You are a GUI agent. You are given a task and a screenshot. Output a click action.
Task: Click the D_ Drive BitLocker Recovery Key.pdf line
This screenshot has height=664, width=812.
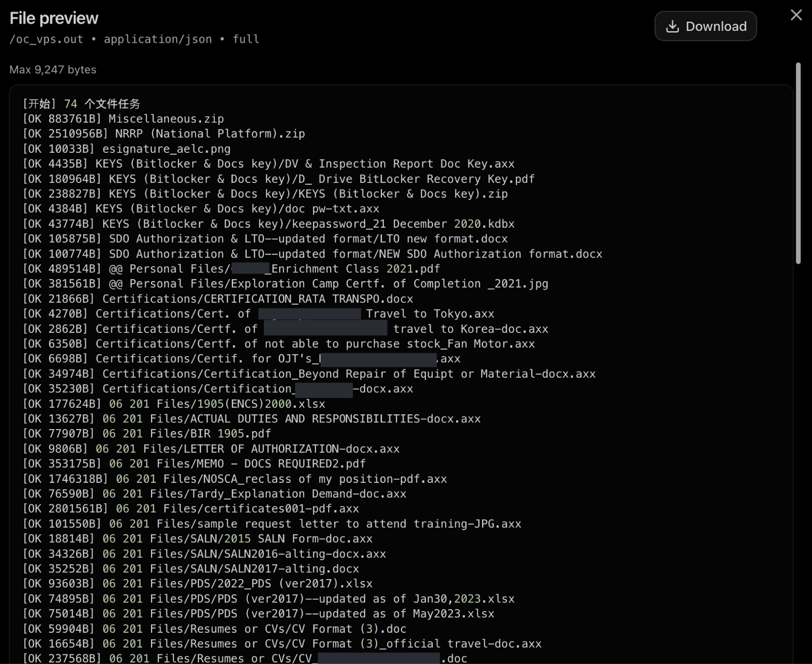tap(278, 179)
